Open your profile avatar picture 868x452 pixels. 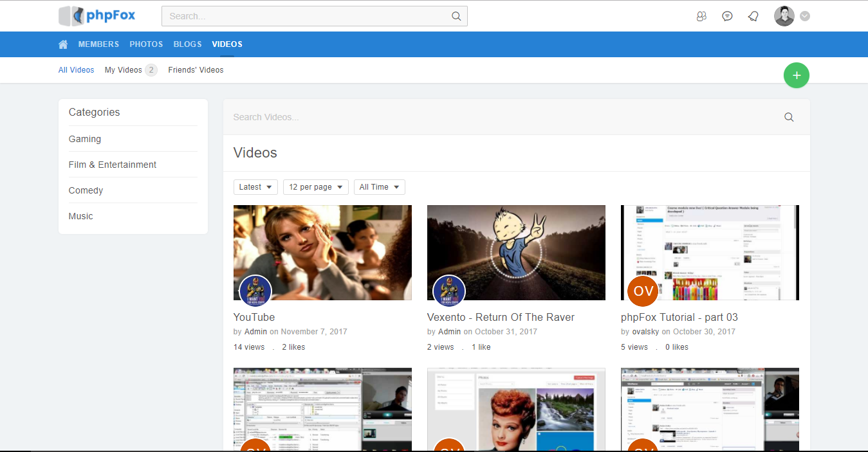tap(784, 16)
